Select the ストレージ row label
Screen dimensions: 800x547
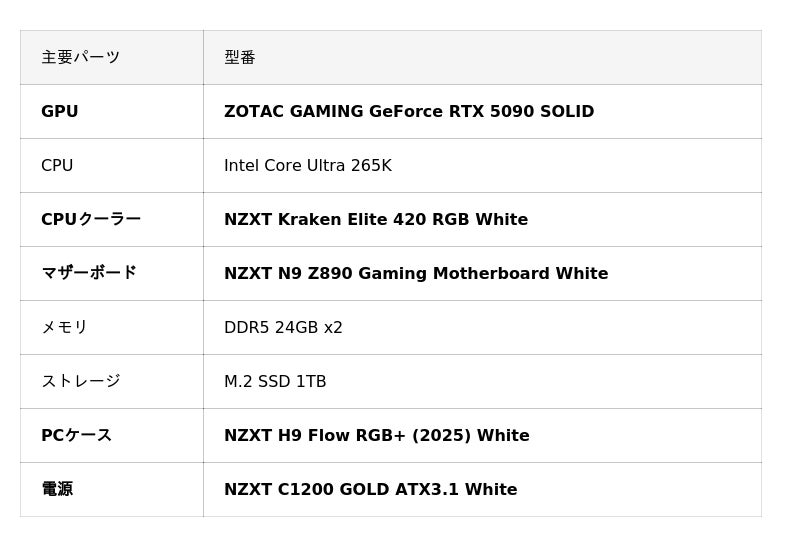coord(81,382)
